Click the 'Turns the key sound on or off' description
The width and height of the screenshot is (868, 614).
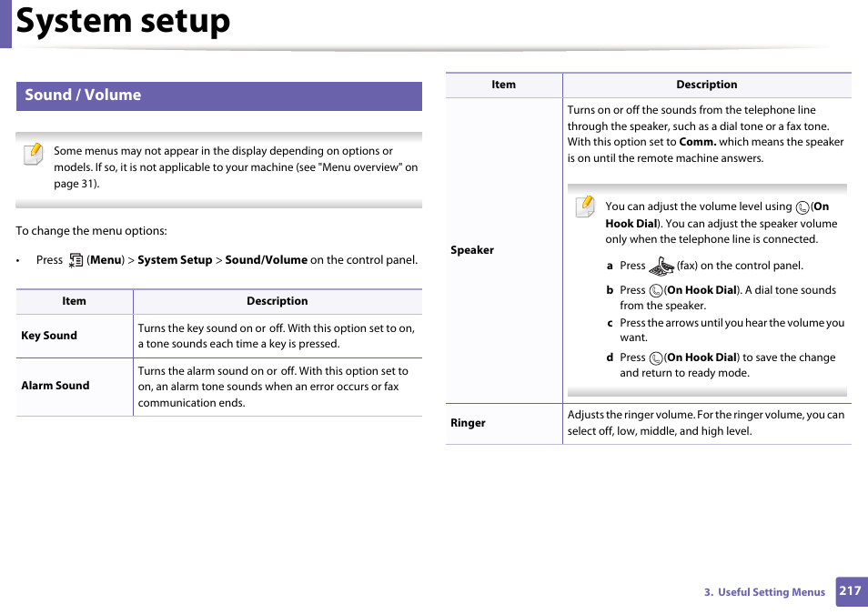pos(277,336)
